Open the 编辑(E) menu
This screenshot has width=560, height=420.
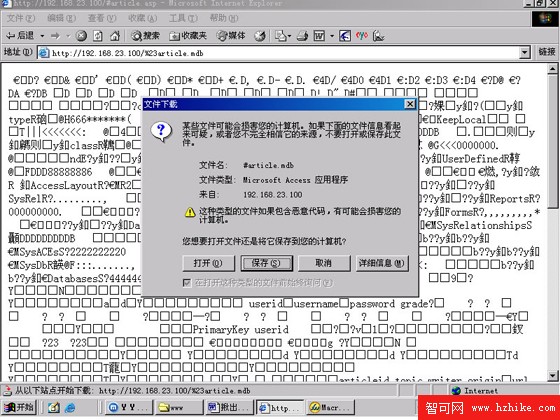pos(61,18)
